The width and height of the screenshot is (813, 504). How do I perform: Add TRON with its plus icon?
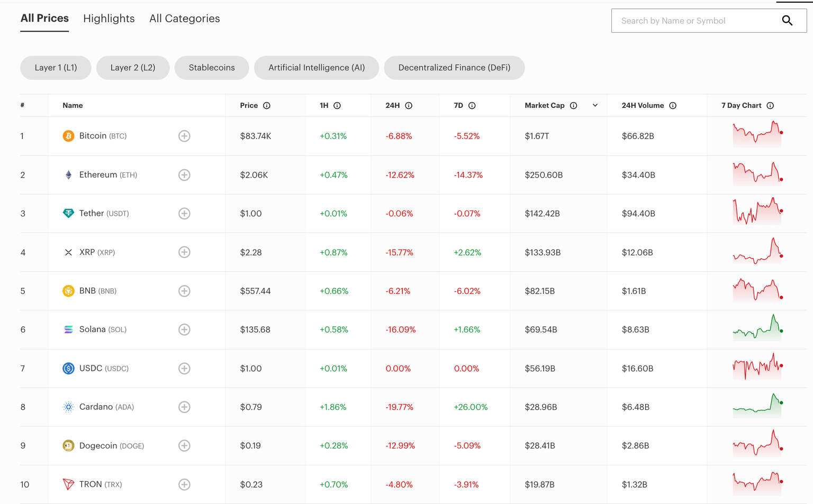184,484
